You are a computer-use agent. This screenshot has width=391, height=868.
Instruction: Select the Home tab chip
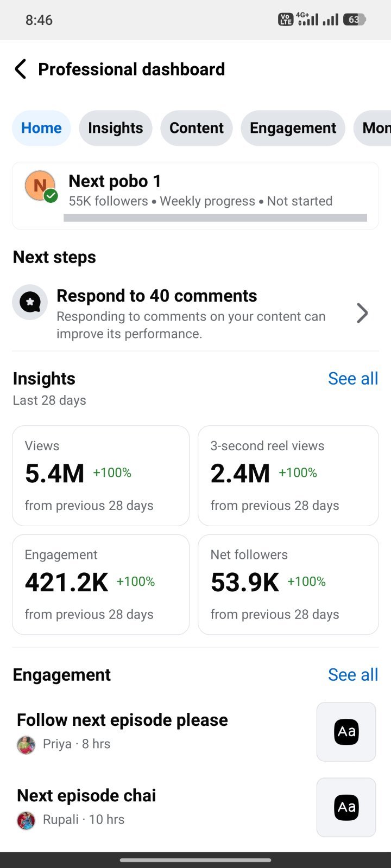[x=41, y=128]
